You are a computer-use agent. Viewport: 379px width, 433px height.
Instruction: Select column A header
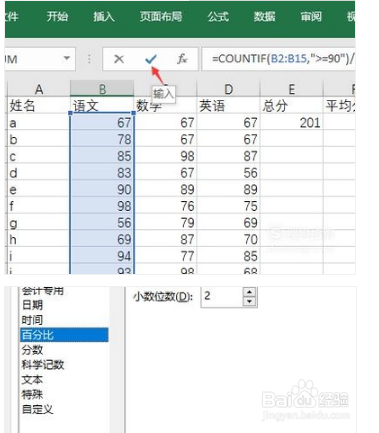[39, 89]
